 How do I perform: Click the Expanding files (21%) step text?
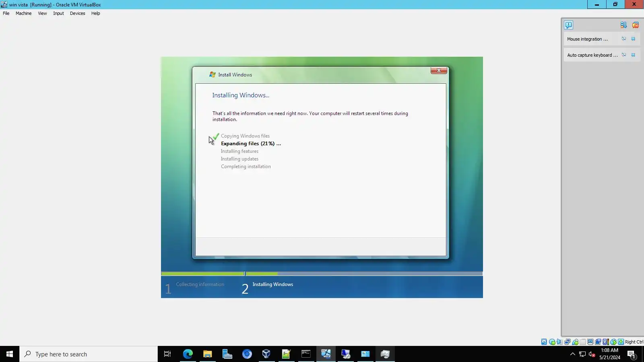tap(251, 144)
